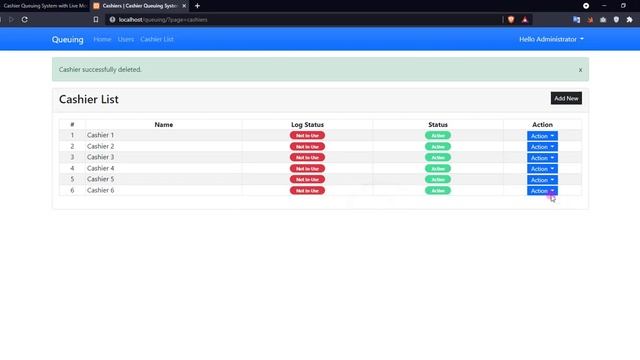The height and width of the screenshot is (360, 640).
Task: Open Cashier List in navbar
Action: [157, 39]
